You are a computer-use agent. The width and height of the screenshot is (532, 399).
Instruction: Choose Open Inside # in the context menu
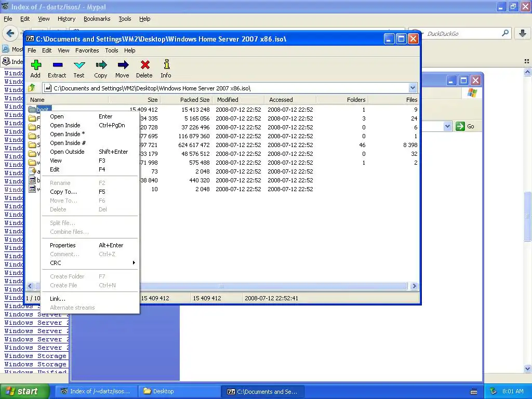tap(90, 143)
